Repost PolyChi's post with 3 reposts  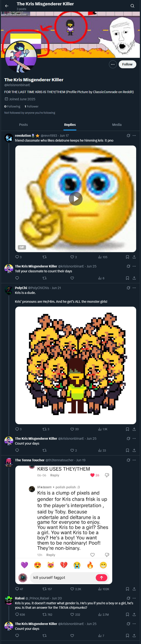point(46,429)
